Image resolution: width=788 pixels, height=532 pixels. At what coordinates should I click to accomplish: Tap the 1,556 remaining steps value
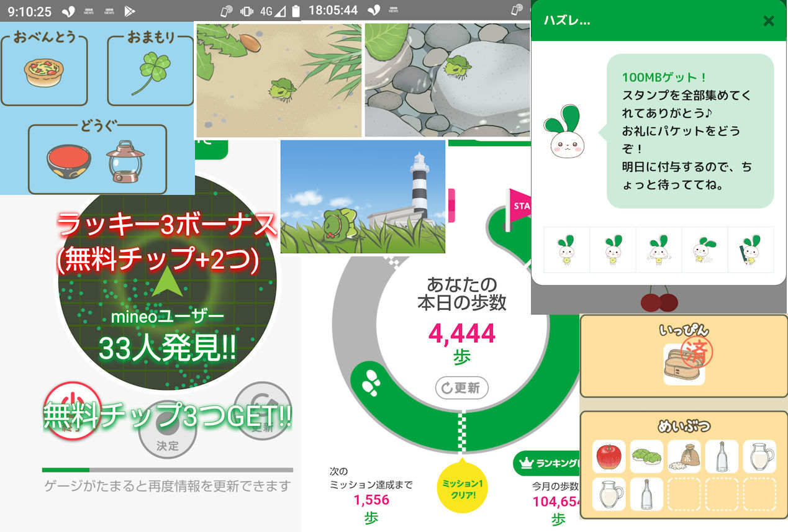[372, 500]
